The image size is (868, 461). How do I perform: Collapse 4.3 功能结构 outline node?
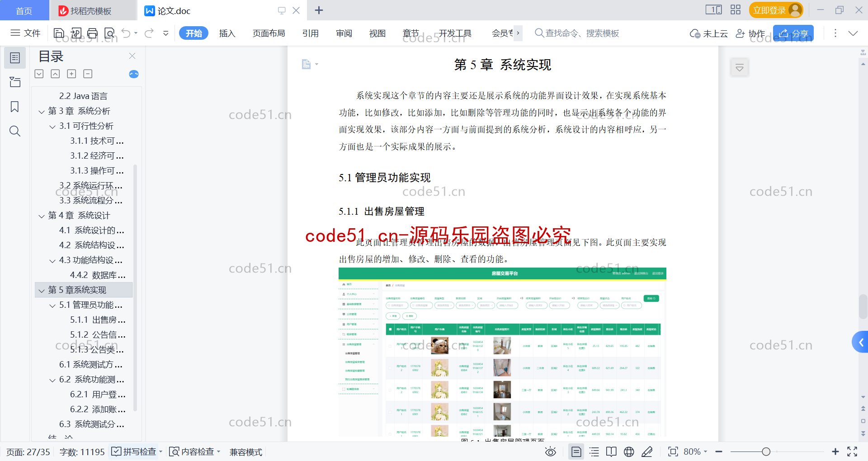coord(52,261)
